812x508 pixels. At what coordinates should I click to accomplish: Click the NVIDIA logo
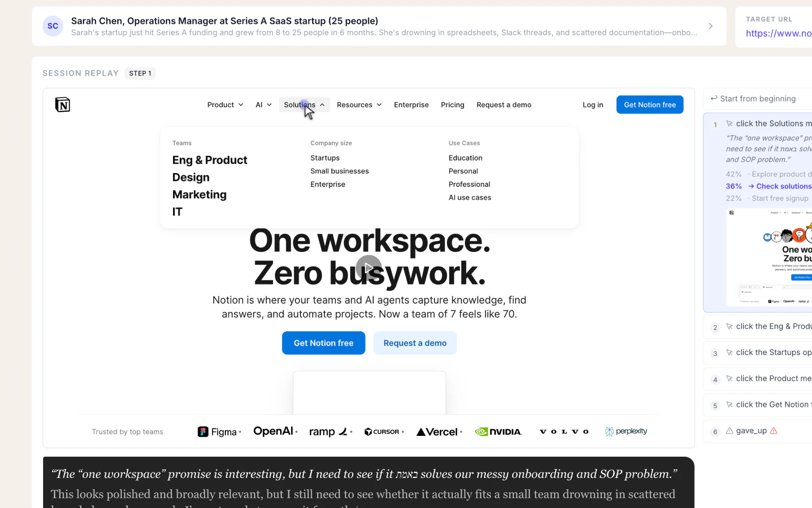pyautogui.click(x=498, y=432)
